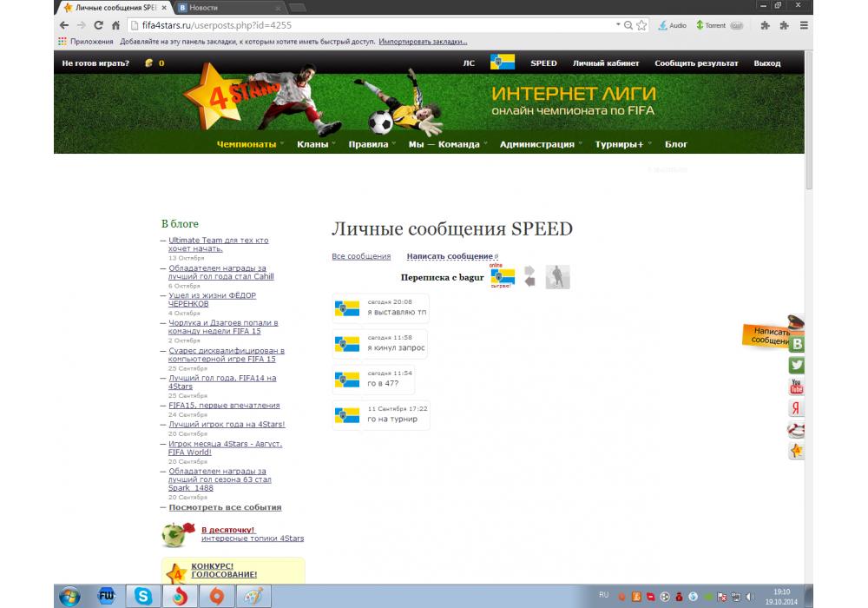The width and height of the screenshot is (868, 608).
Task: Expand the Чемпионаты navigation menu
Action: tap(250, 144)
